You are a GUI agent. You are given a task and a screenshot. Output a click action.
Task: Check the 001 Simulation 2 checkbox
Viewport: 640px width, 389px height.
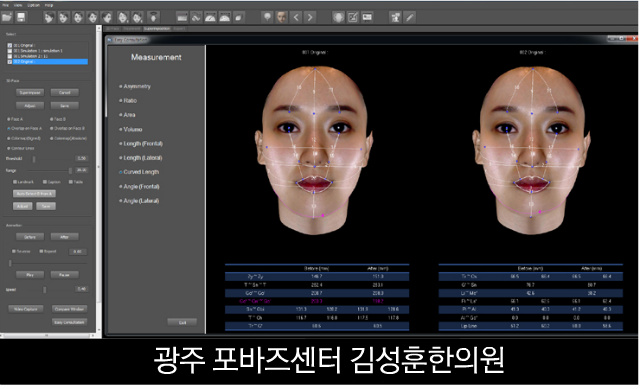pyautogui.click(x=9, y=56)
